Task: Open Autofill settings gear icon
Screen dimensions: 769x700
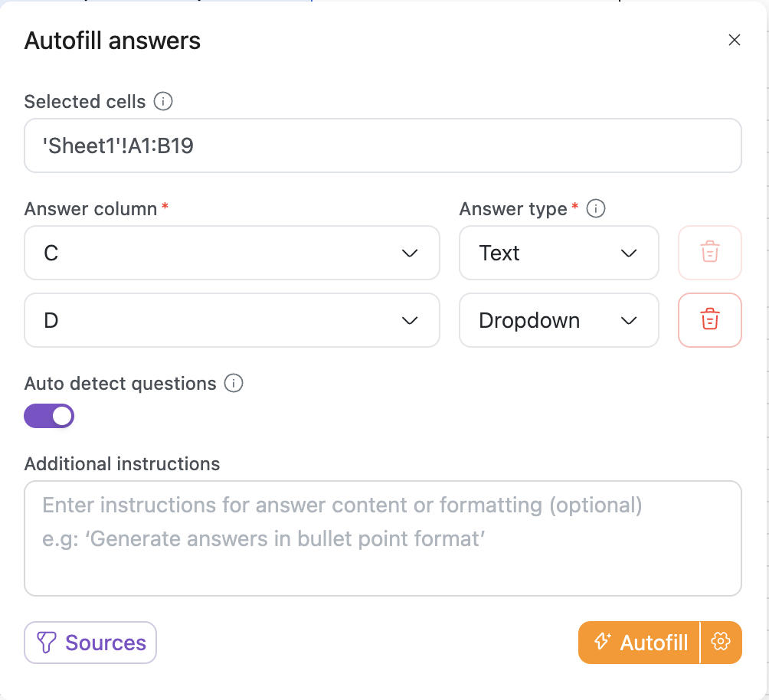Action: [721, 642]
